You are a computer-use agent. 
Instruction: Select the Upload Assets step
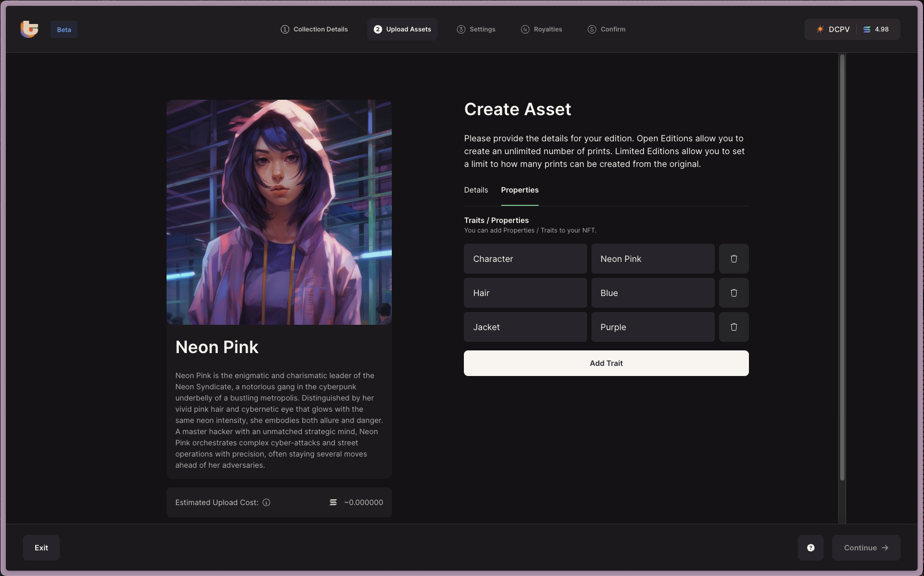click(402, 29)
